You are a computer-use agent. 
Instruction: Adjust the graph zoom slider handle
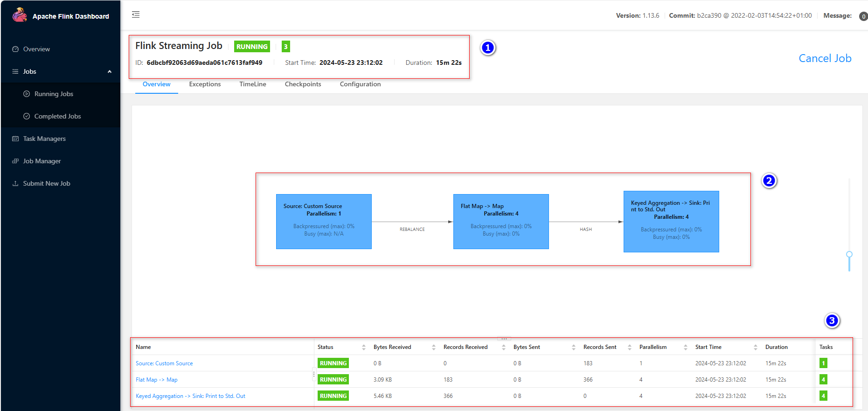coord(849,254)
